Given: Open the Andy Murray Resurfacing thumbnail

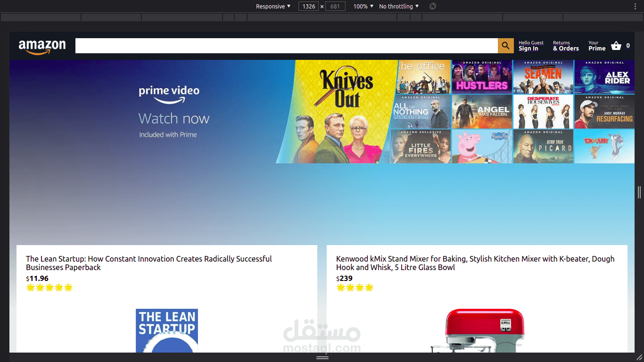Looking at the screenshot, I should [604, 112].
